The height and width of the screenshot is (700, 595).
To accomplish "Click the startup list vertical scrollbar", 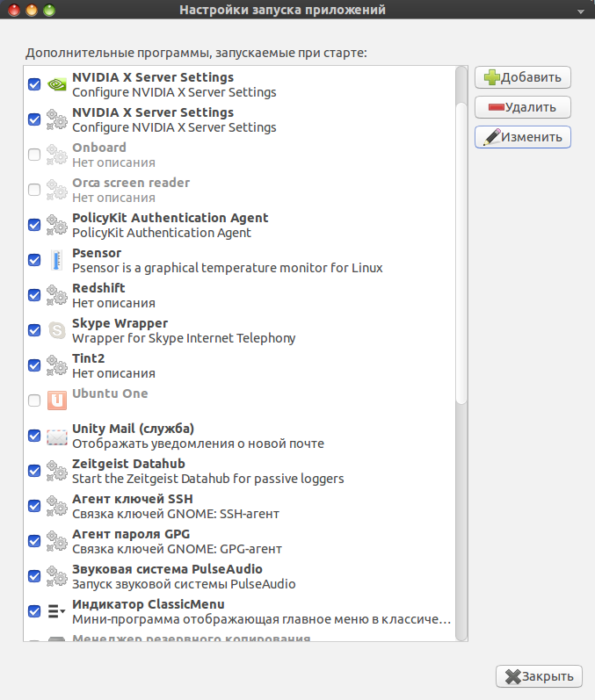I will [x=461, y=253].
